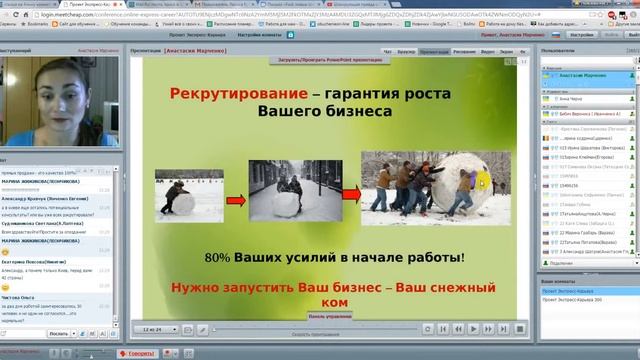The width and height of the screenshot is (640, 360).
Task: Click person icon beside 'Анна Черна'
Action: (x=632, y=99)
